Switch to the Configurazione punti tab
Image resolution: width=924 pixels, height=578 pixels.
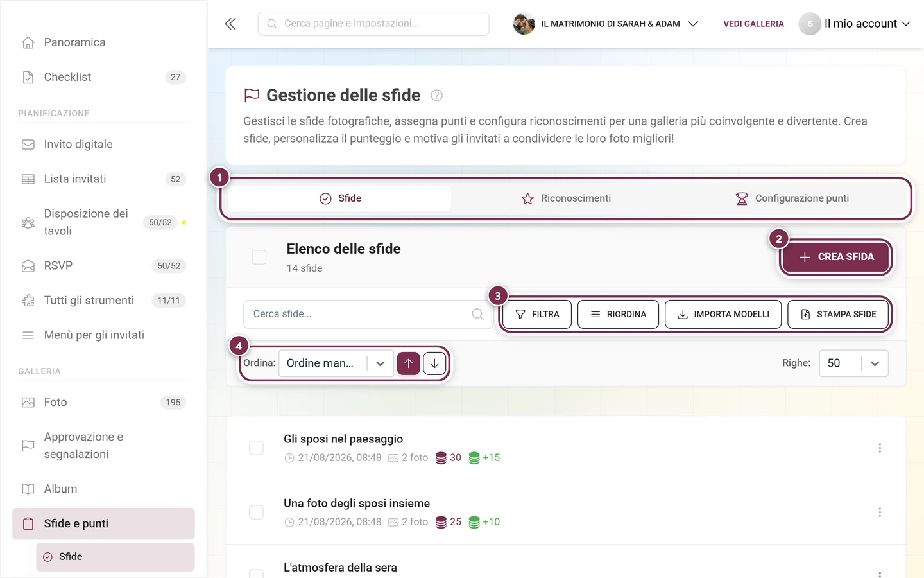point(792,198)
